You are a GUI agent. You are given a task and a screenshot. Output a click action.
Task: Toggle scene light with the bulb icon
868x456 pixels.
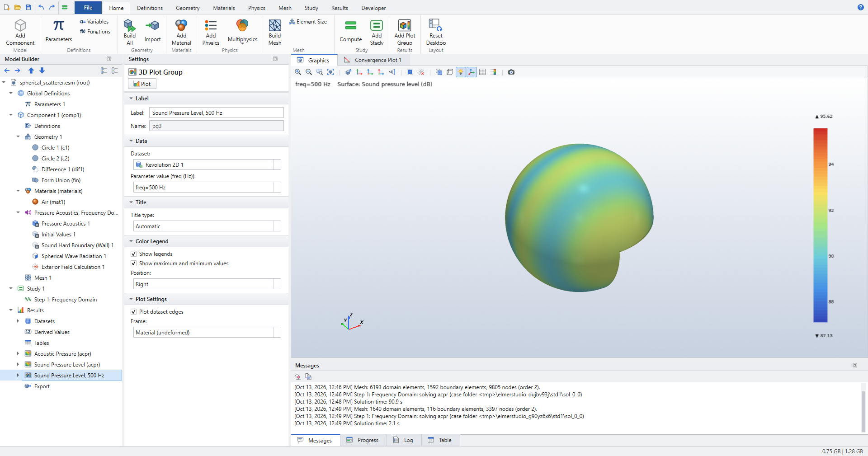pyautogui.click(x=461, y=72)
